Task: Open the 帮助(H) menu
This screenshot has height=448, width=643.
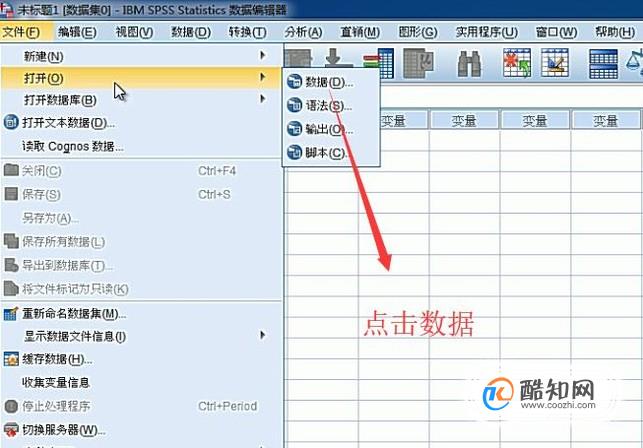Action: (x=615, y=32)
